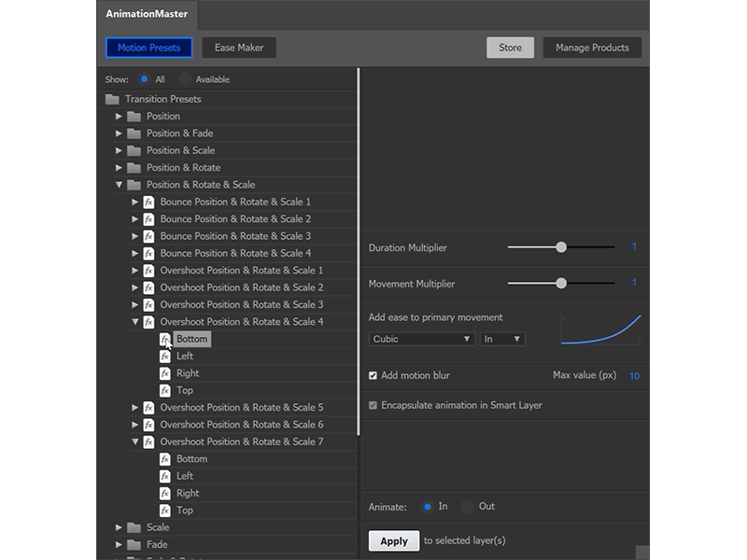The width and height of the screenshot is (747, 560).
Task: Expand the Scale folder
Action: (x=119, y=527)
